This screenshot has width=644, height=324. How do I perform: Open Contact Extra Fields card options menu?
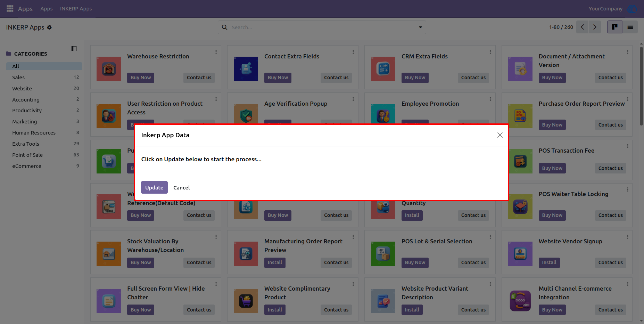tap(353, 52)
